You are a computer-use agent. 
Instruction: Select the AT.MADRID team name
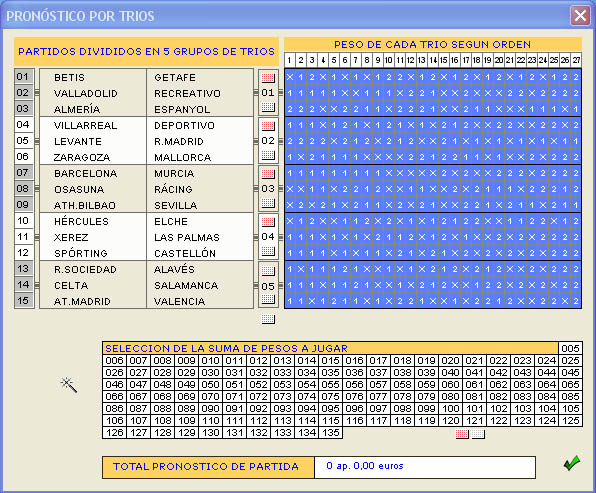82,301
